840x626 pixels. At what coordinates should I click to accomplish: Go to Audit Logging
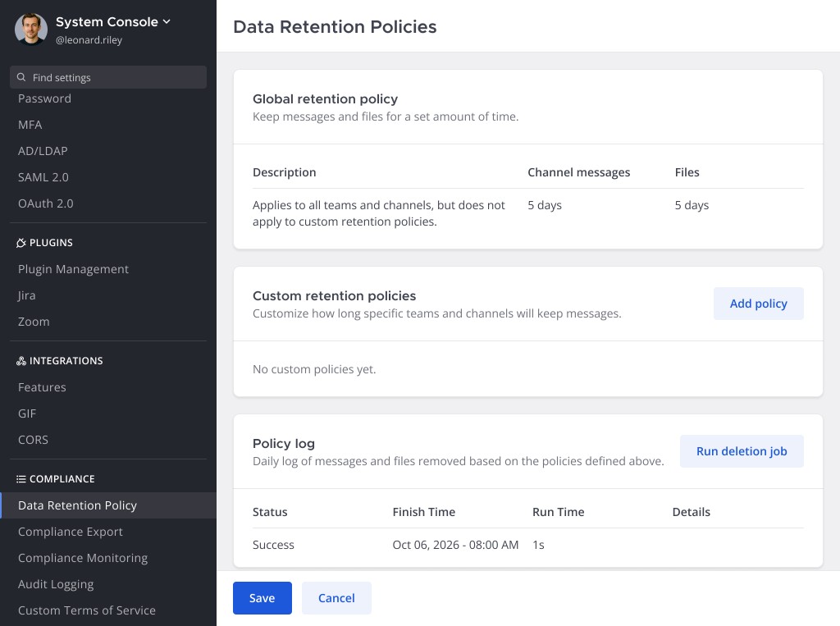56,584
